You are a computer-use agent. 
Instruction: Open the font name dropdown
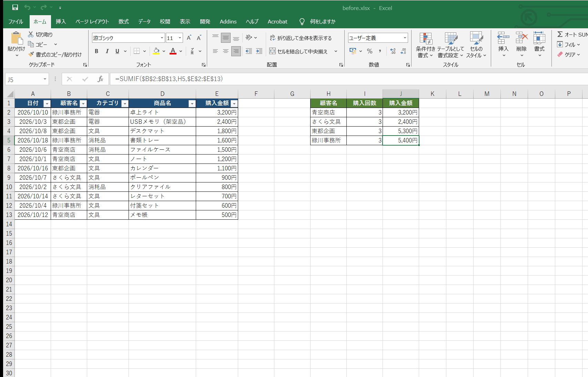click(x=162, y=38)
